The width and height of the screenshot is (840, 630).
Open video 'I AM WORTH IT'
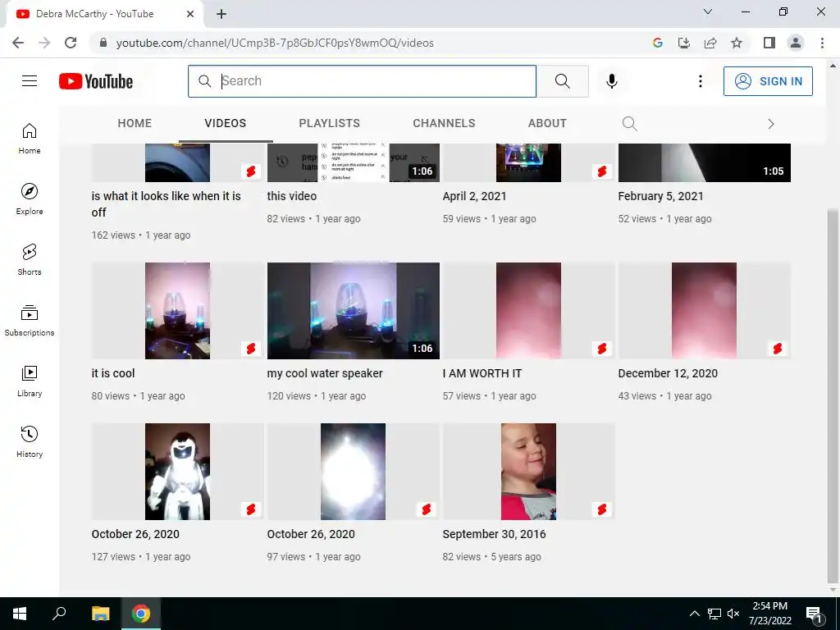[x=482, y=373]
